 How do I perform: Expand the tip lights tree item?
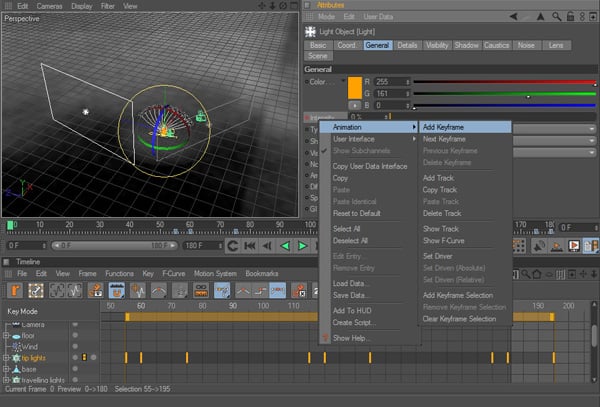6,357
